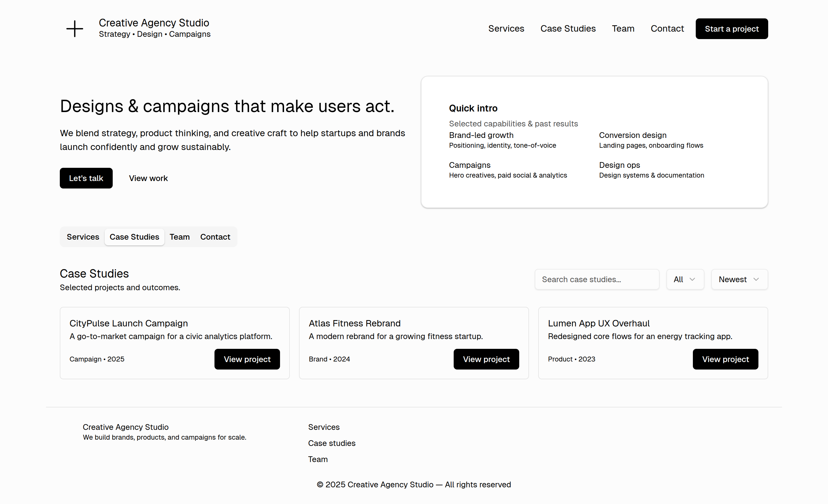
Task: Focus the Search case studies field
Action: coord(597,279)
